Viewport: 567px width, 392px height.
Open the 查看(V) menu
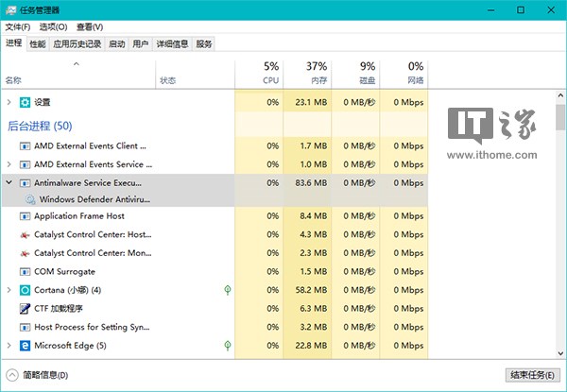(90, 27)
